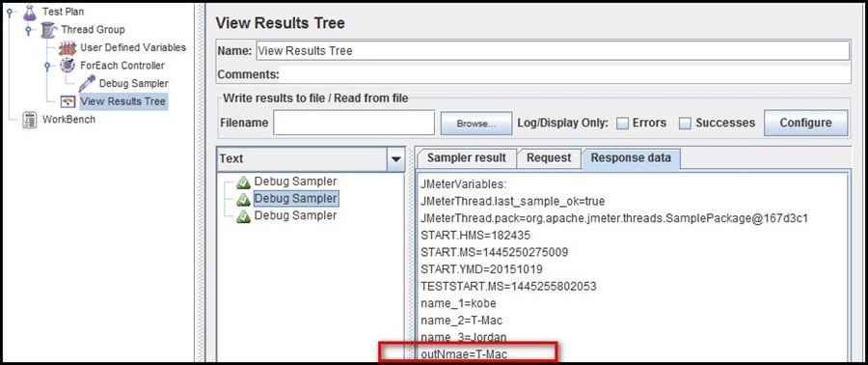This screenshot has width=868, height=365.
Task: Click the START.MS=1445250275009 line
Action: [494, 253]
